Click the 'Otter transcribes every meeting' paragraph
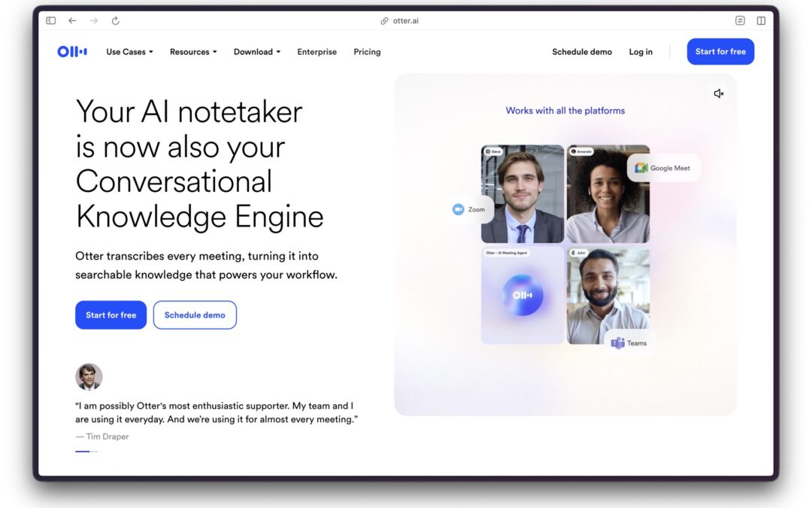This screenshot has width=812, height=508. coord(206,266)
